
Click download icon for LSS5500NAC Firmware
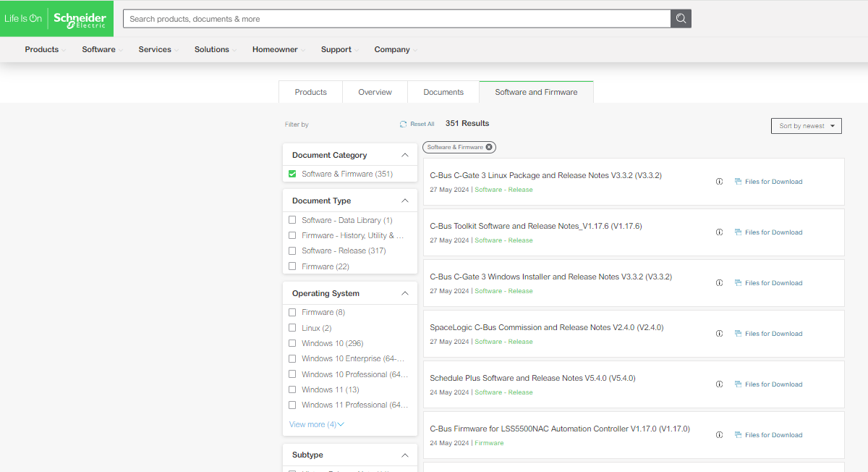pyautogui.click(x=738, y=435)
